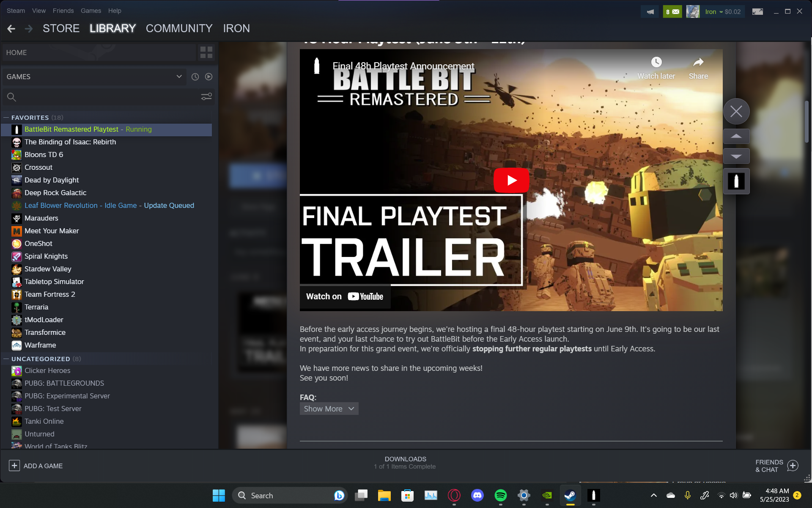Open Spotify from the taskbar
This screenshot has width=812, height=508.
tap(500, 495)
